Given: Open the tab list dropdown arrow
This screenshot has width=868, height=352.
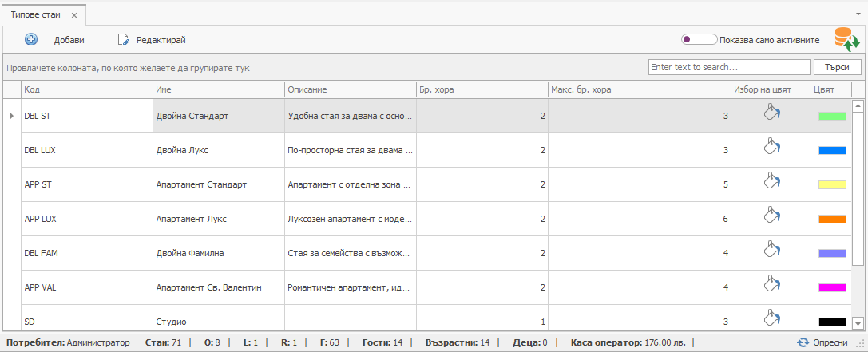Looking at the screenshot, I should coord(860,14).
